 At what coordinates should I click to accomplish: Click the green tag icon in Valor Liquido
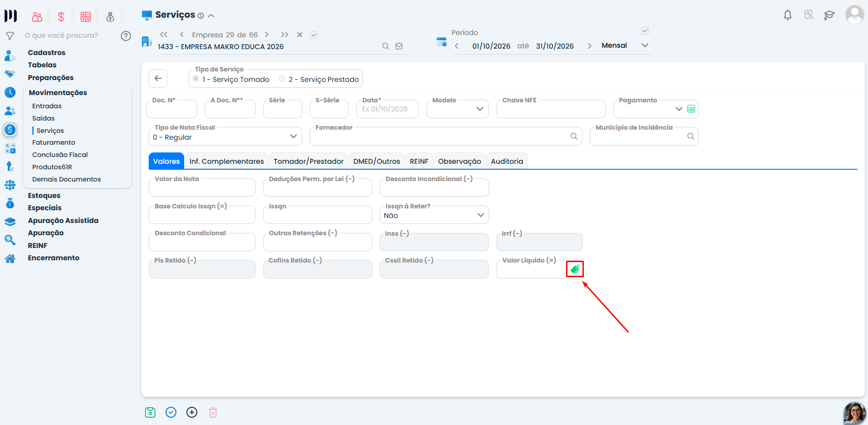(575, 269)
